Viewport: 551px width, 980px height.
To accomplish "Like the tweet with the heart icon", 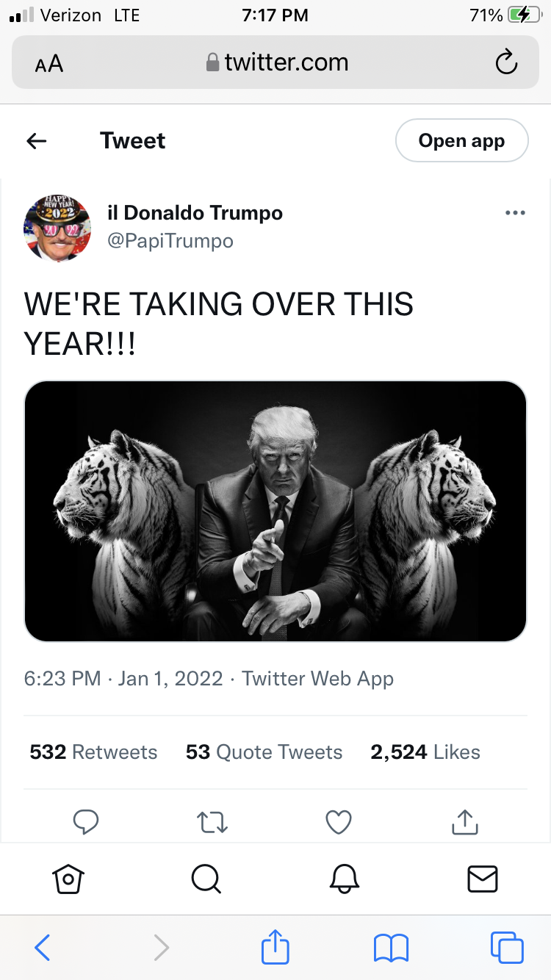I will pyautogui.click(x=339, y=821).
